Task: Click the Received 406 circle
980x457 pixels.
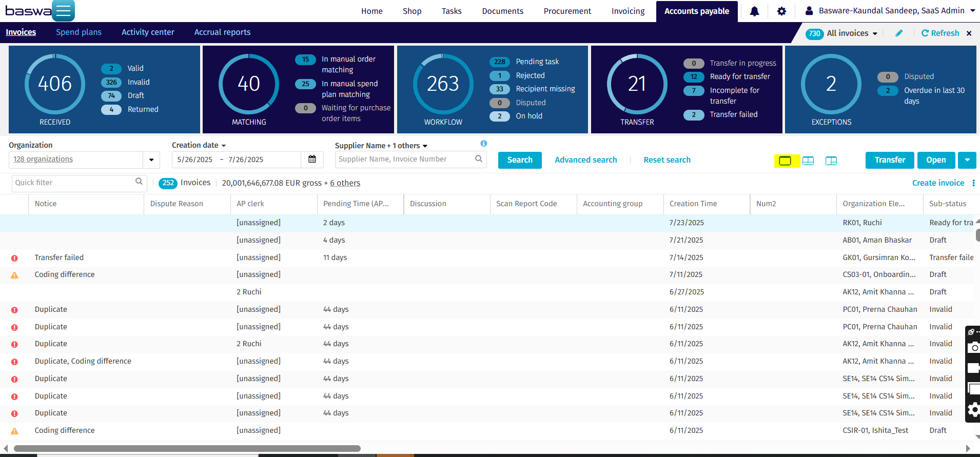Action: (x=55, y=84)
